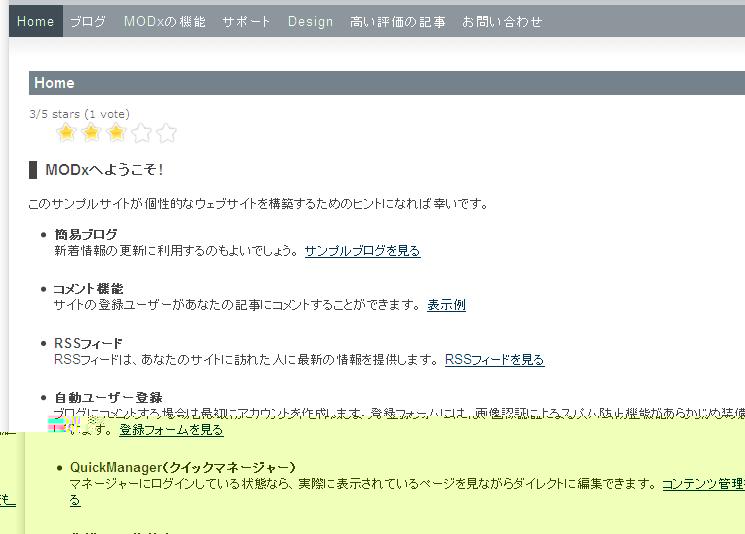This screenshot has height=534, width=745.
Task: Rate the page one star
Action: tap(67, 133)
